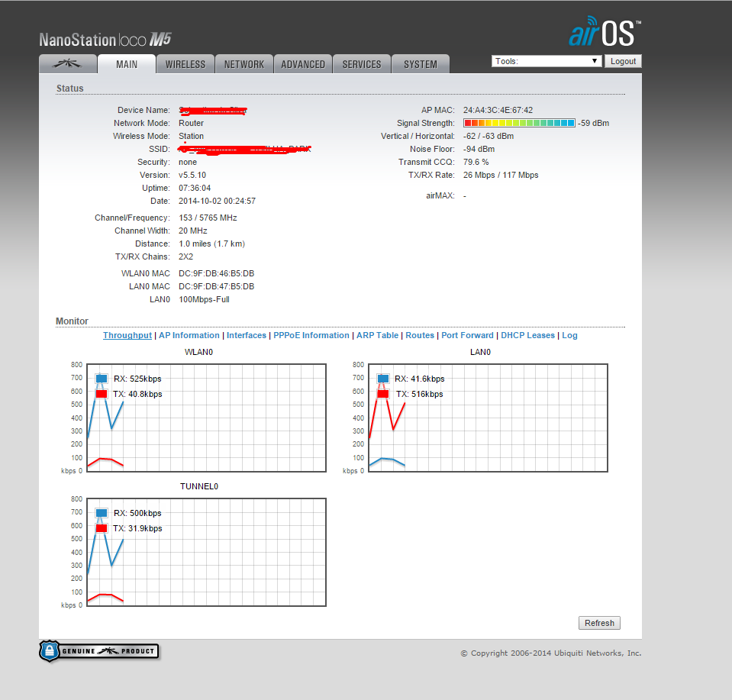View Port Forward list
Screen dimensions: 732x700
pyautogui.click(x=467, y=335)
